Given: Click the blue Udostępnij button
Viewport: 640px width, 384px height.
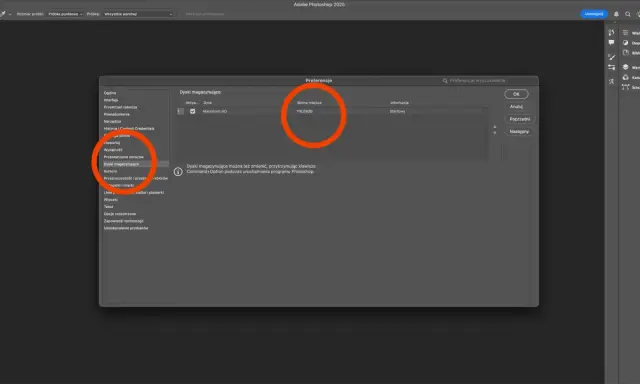Looking at the screenshot, I should pos(594,14).
